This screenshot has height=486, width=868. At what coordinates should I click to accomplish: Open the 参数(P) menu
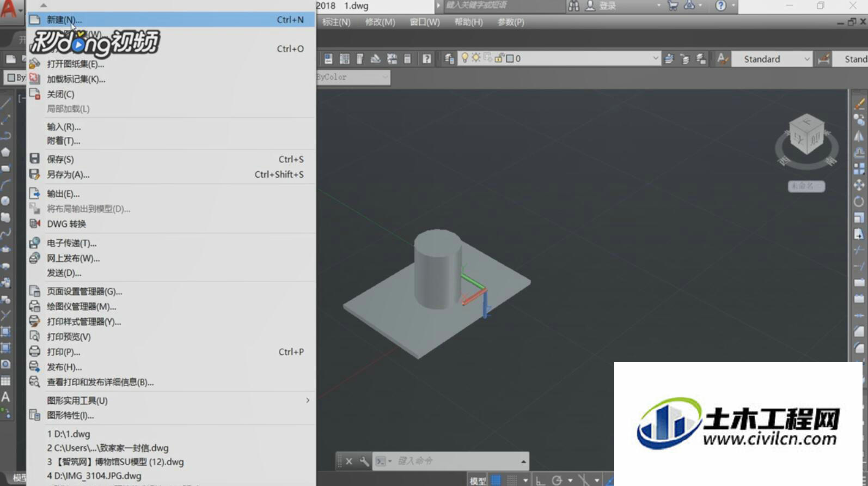(x=511, y=22)
